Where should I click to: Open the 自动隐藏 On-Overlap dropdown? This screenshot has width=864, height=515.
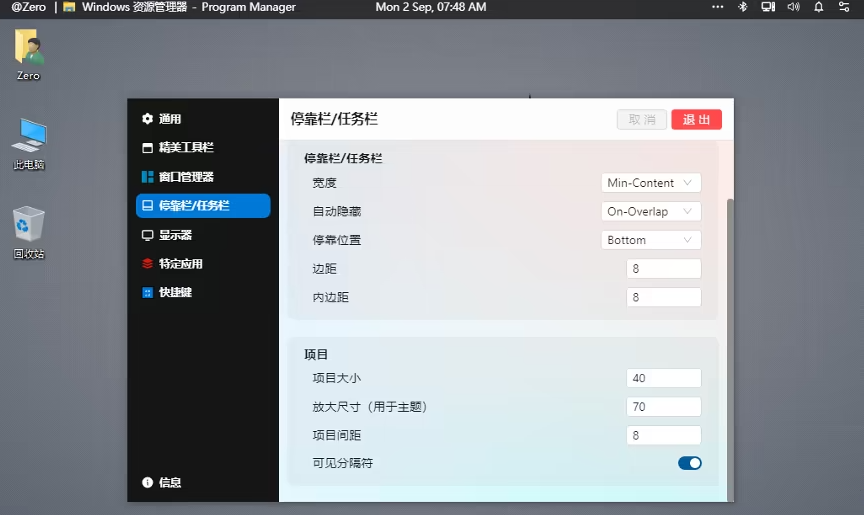coord(653,212)
